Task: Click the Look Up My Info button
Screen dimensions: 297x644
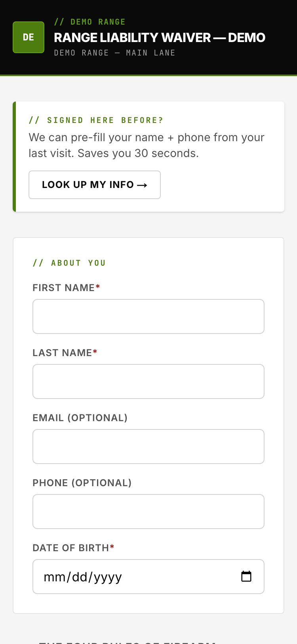Action: [x=95, y=185]
